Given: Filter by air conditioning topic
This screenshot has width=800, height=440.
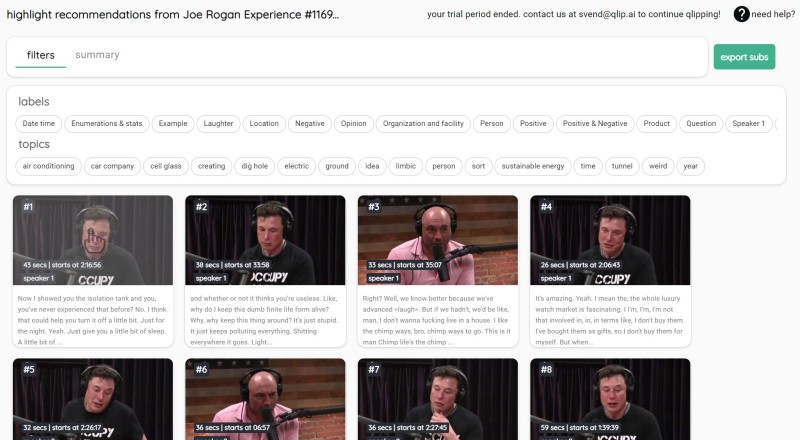Looking at the screenshot, I should point(48,166).
